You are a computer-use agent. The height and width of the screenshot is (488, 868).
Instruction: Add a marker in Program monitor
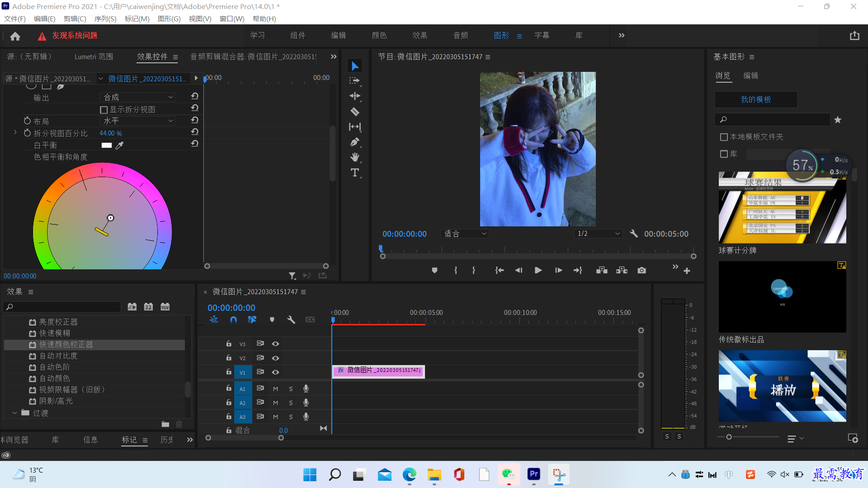[x=434, y=270]
